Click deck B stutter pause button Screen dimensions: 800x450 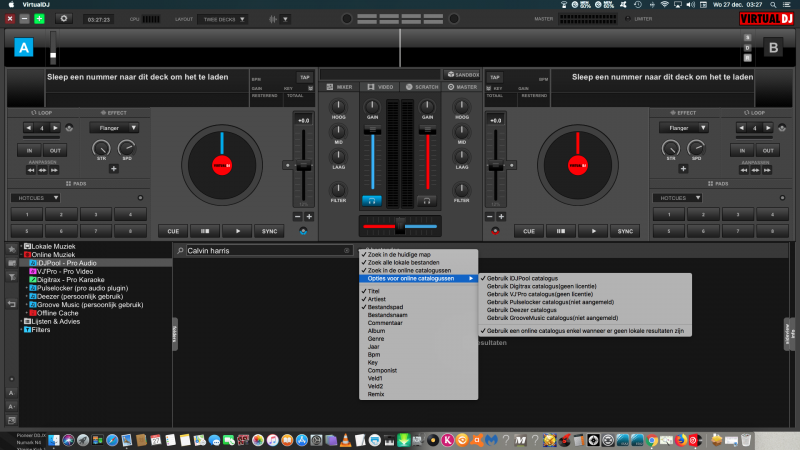tap(561, 231)
